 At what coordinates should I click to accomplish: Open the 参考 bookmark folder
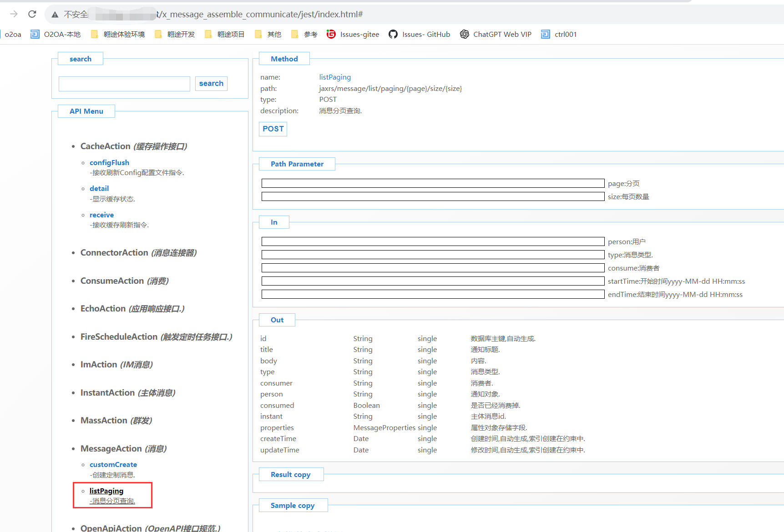[304, 34]
